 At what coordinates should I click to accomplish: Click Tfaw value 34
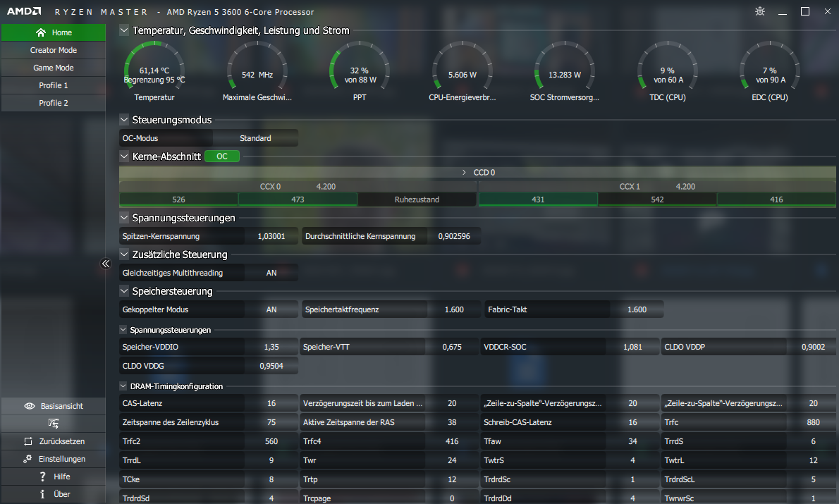632,441
